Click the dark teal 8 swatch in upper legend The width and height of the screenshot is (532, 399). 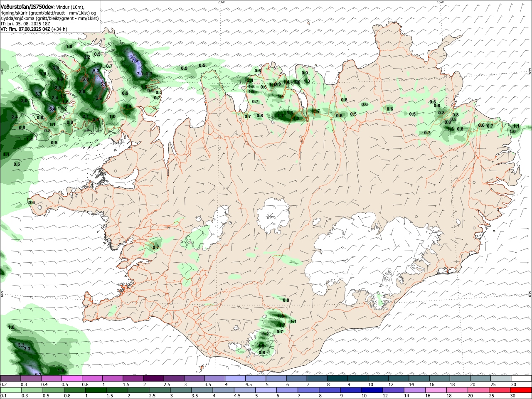pyautogui.click(x=337, y=378)
